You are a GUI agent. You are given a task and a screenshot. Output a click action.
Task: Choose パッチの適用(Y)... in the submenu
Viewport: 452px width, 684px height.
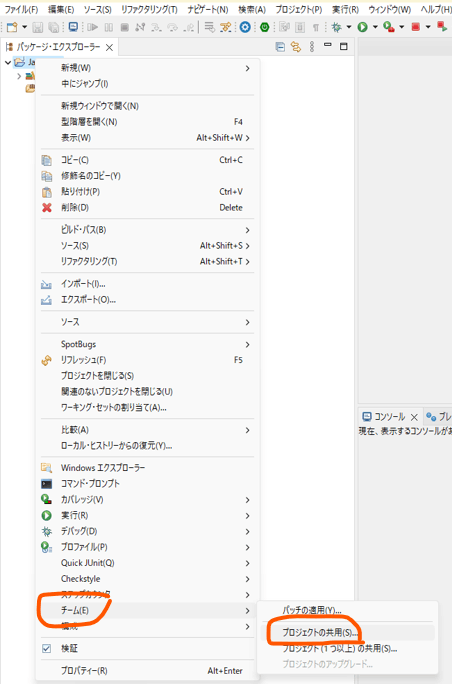pyautogui.click(x=347, y=610)
